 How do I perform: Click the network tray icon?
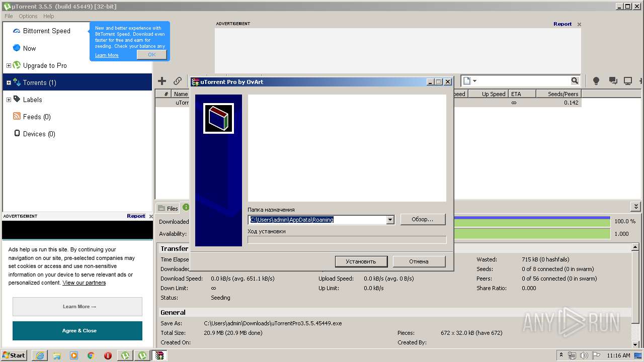pyautogui.click(x=572, y=355)
